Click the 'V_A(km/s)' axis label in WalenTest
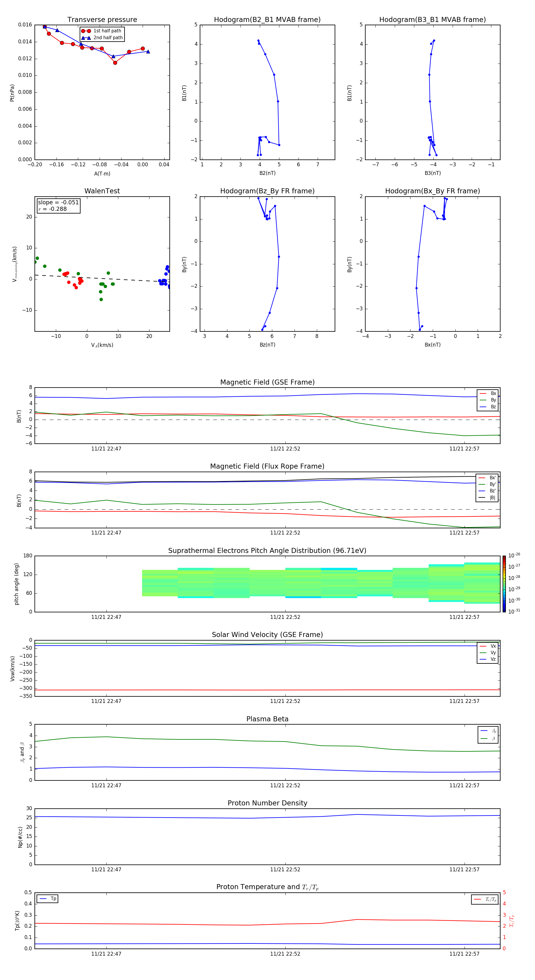This screenshot has width=535, height=980. click(x=102, y=345)
